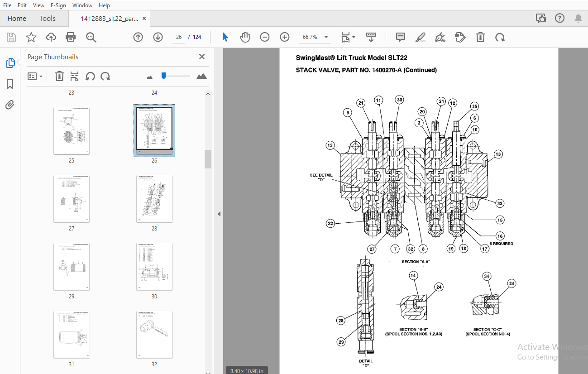Select the 1412883_slt22_par... document tab
Viewport: 588px width, 374px height.
tap(110, 19)
